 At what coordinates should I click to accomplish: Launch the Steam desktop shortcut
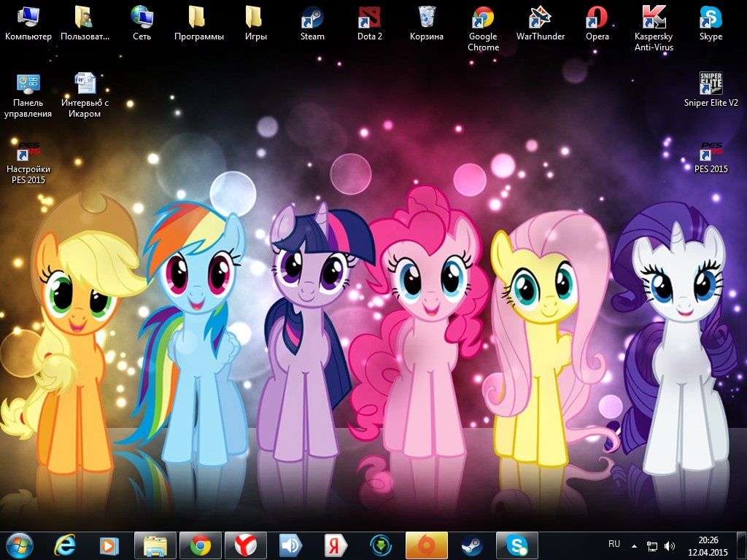(x=312, y=23)
